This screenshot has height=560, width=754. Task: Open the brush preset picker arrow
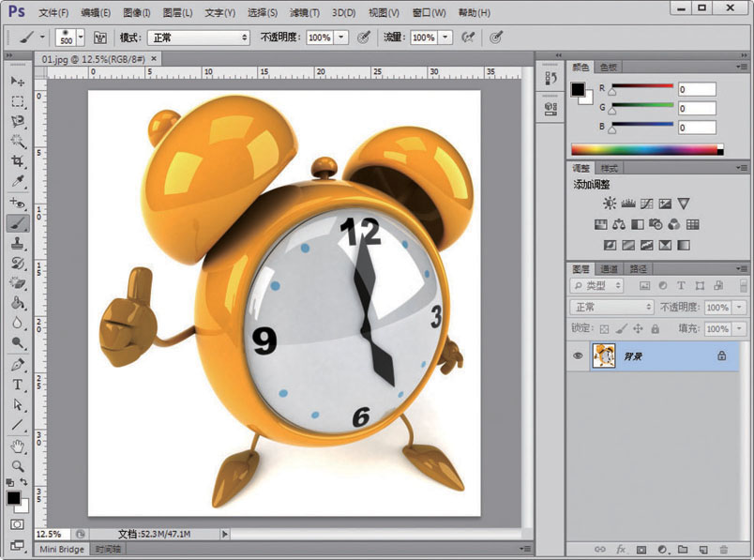[80, 38]
